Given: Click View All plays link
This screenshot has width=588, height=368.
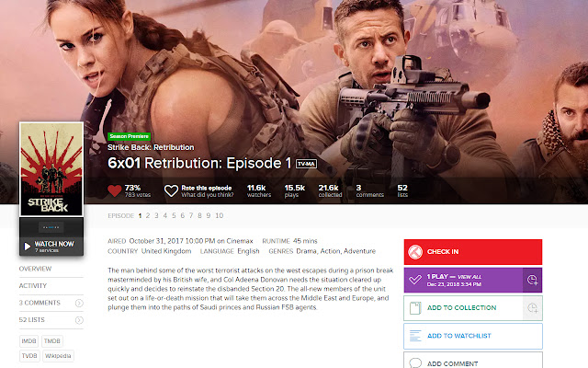Looking at the screenshot, I should click(x=469, y=277).
